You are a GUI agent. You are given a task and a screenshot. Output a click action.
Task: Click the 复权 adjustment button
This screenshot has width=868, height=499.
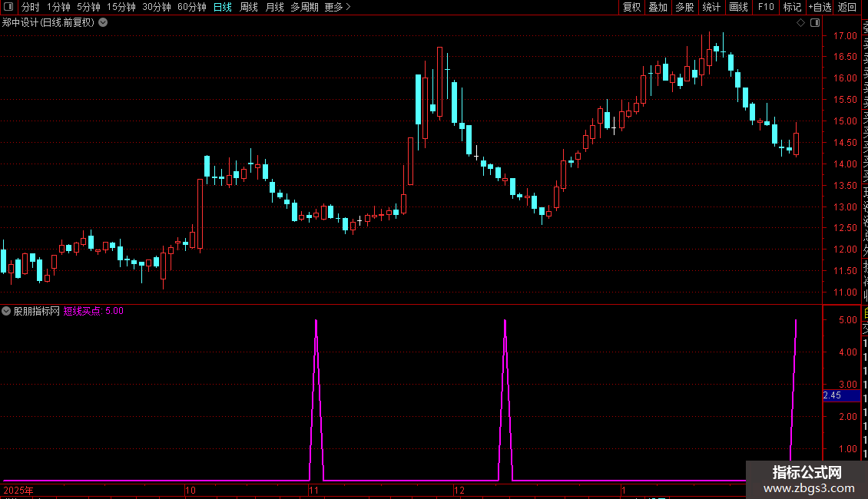[x=631, y=7]
